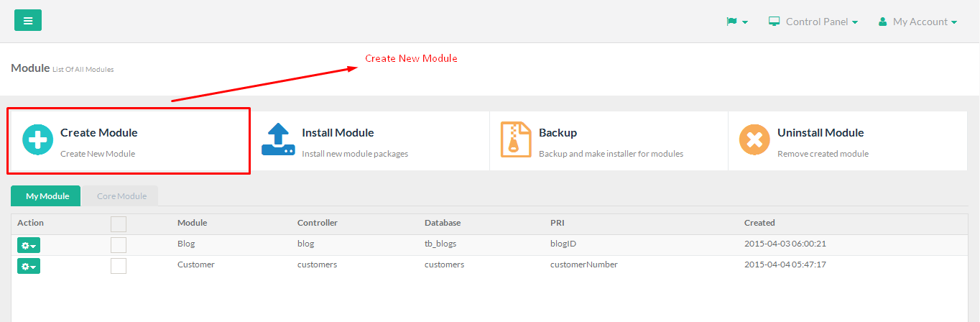980x322 pixels.
Task: Click the Uninstall Module X icon
Action: 754,139
